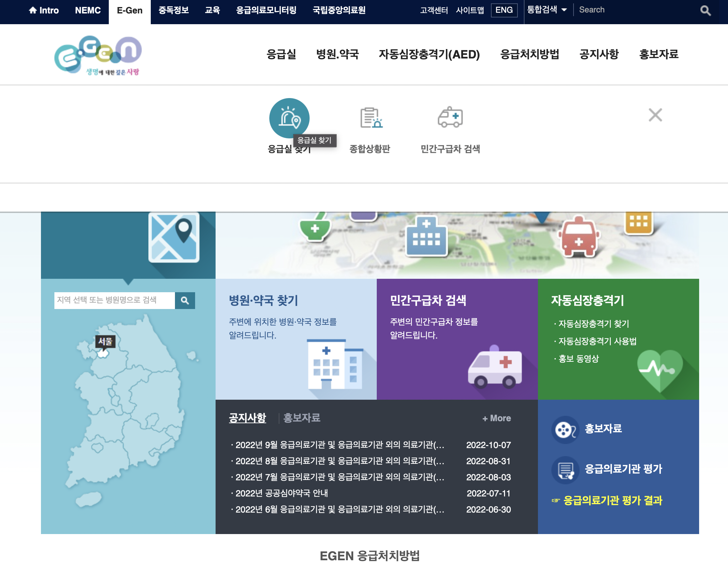Click the top bar magnifier search icon
The image size is (728, 571).
(x=705, y=10)
